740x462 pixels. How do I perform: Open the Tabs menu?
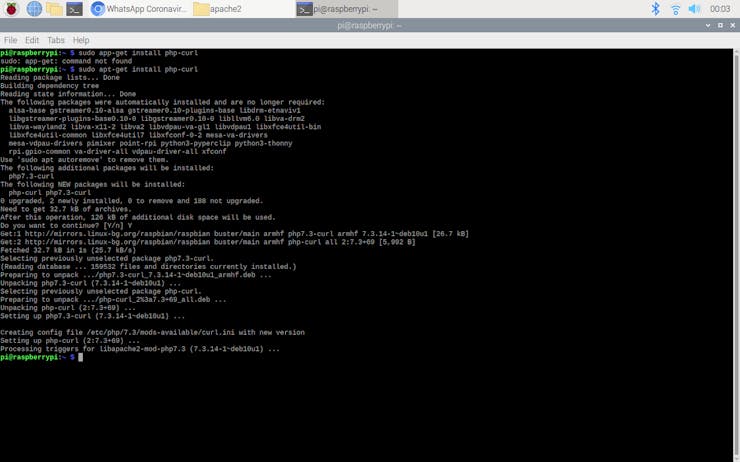click(x=56, y=40)
